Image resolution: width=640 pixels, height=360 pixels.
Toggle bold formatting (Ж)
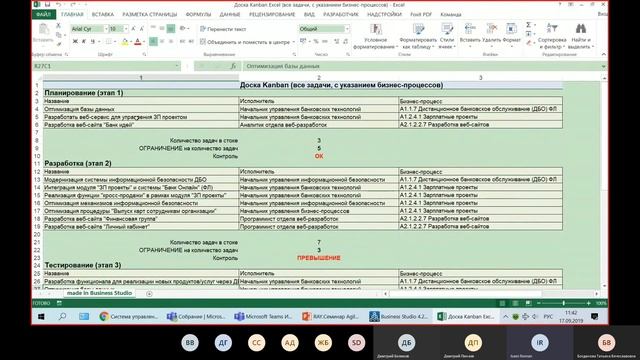[x=75, y=41]
